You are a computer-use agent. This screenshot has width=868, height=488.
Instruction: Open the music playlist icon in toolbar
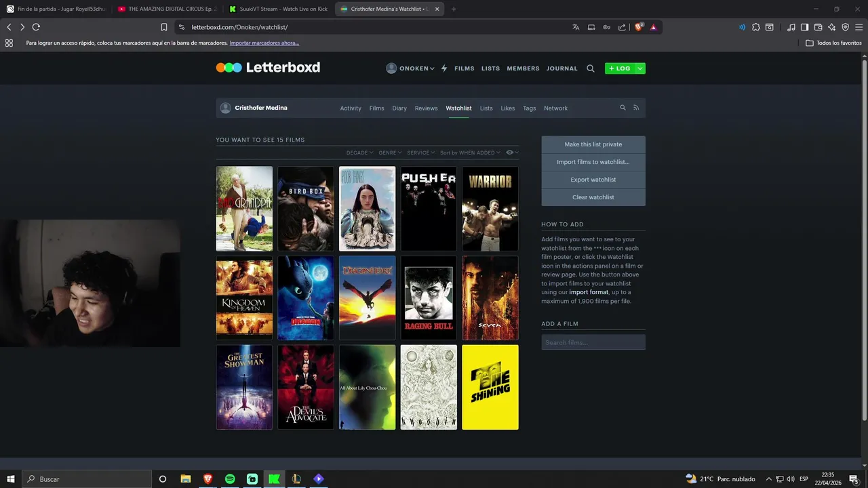click(791, 27)
